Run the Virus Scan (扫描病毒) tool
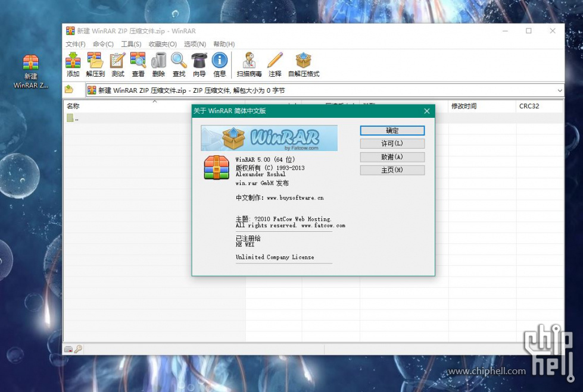 [x=249, y=65]
